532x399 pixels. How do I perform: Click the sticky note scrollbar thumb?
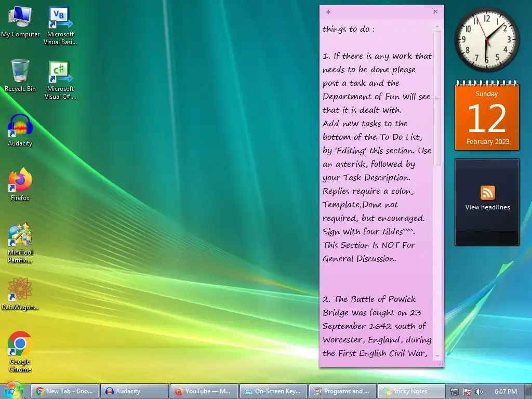437,99
